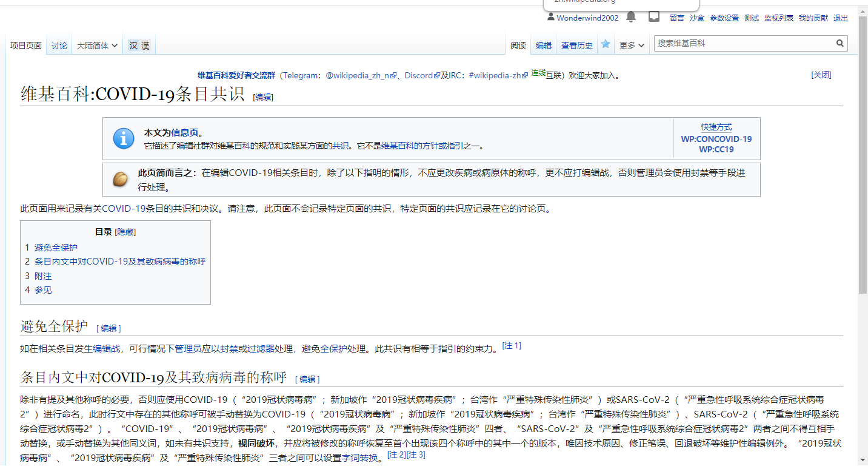Image resolution: width=868 pixels, height=466 pixels.
Task: Dismiss the site notice via 关闭
Action: 821,75
